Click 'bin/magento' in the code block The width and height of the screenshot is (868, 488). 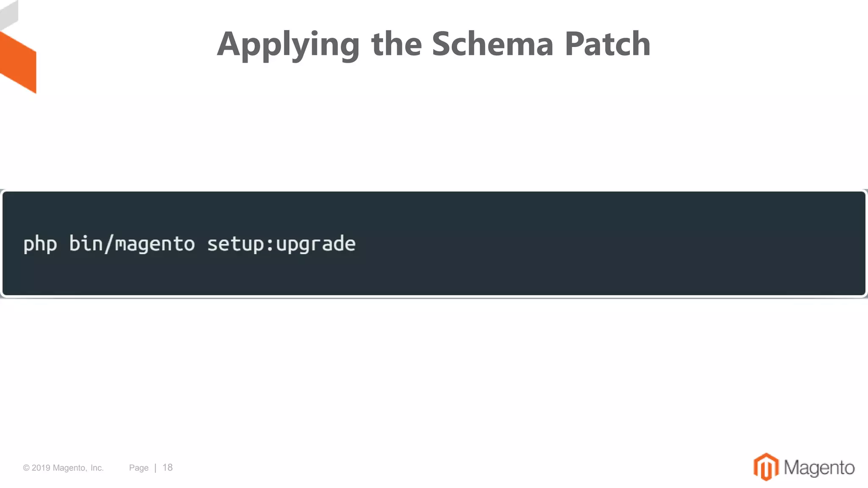click(132, 244)
